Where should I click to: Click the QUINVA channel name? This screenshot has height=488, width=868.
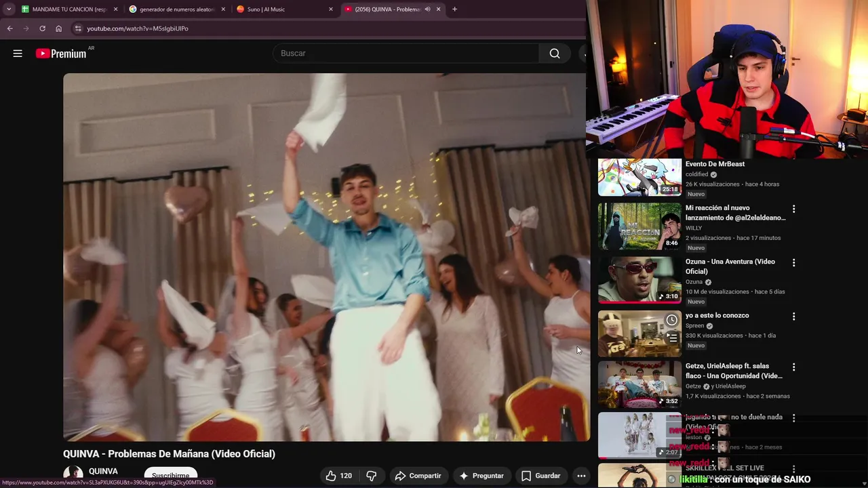[103, 471]
